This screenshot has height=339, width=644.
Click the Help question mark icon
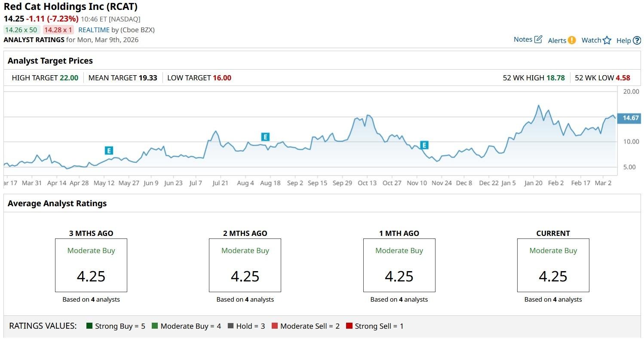[x=637, y=40]
